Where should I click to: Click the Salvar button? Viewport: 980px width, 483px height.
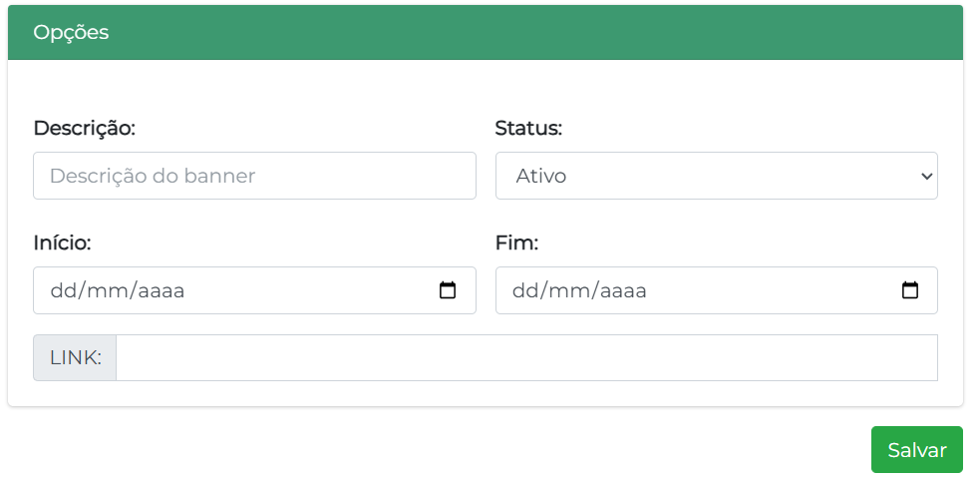click(x=916, y=450)
